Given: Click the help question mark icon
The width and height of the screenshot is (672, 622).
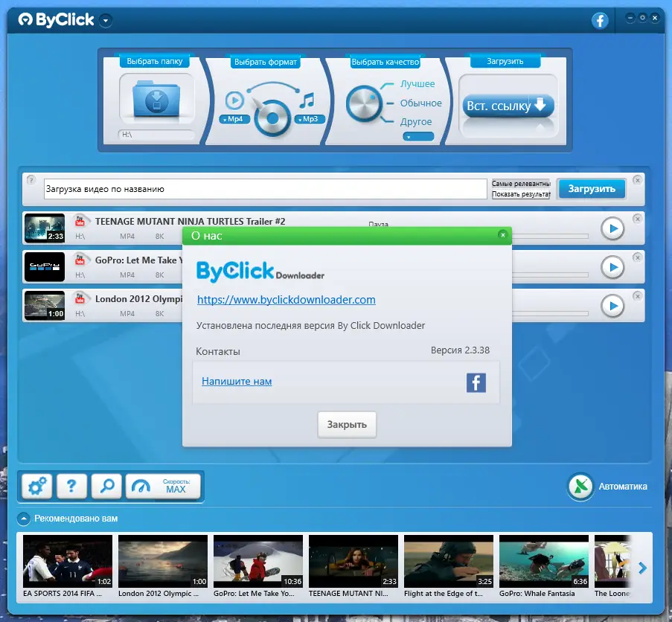Looking at the screenshot, I should (71, 486).
